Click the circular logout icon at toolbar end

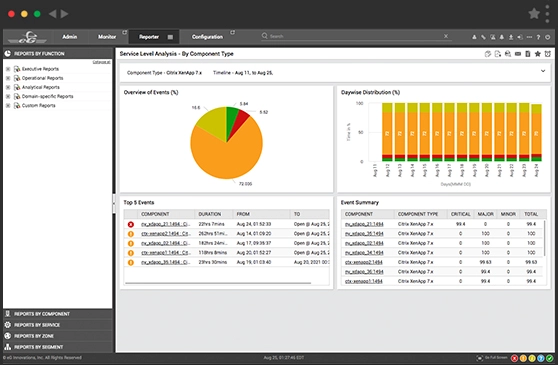click(x=548, y=37)
